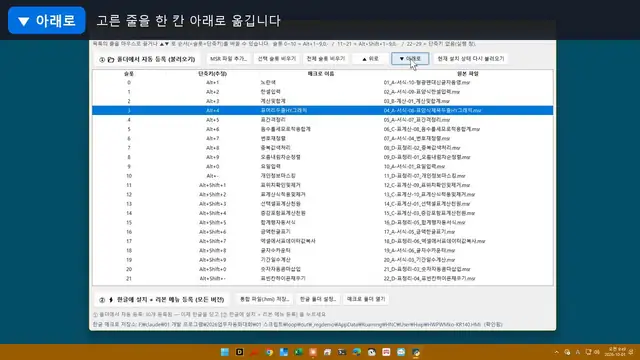Select the row with shortcut Alt+Shift+-

322,279
